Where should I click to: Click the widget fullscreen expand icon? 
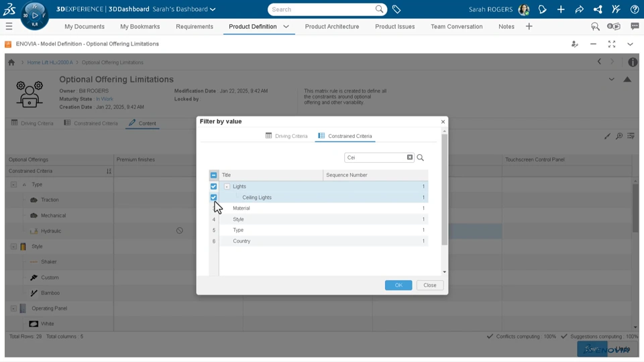coord(612,44)
